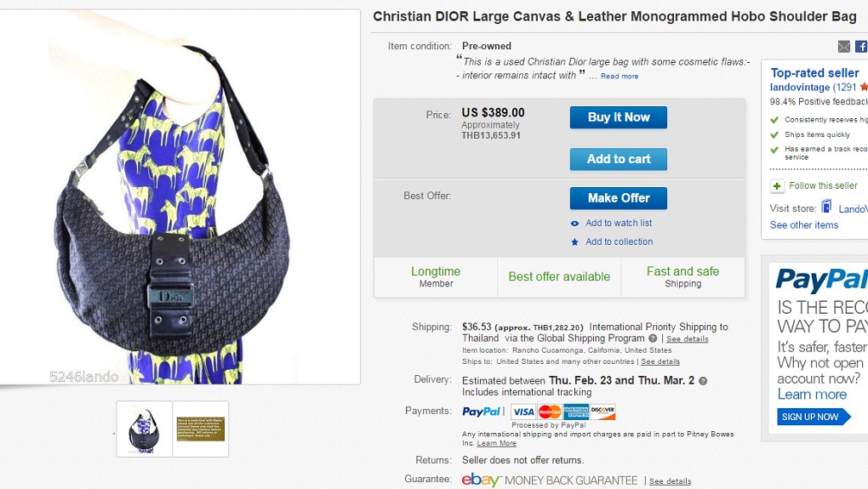
Task: Click the star icon beside collection
Action: pos(574,242)
